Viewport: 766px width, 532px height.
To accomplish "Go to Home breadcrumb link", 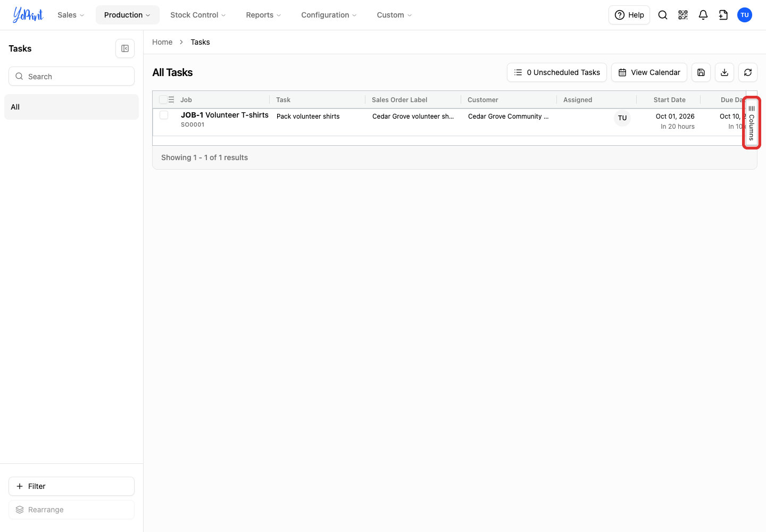I will pos(162,42).
